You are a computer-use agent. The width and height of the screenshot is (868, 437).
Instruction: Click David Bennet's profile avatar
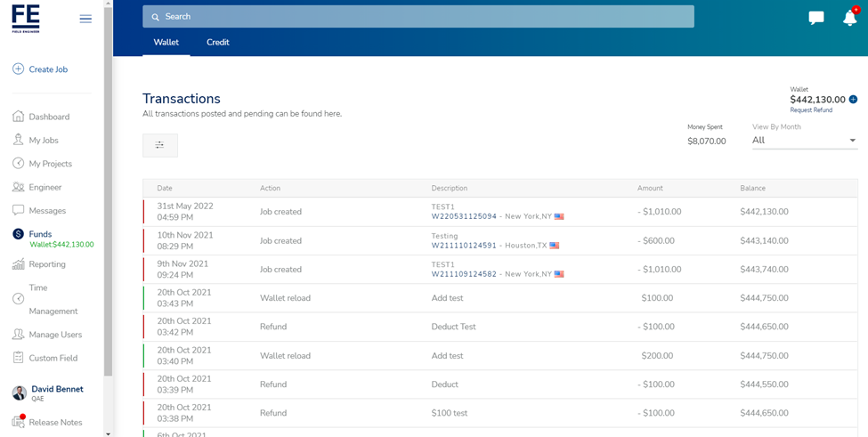(20, 392)
